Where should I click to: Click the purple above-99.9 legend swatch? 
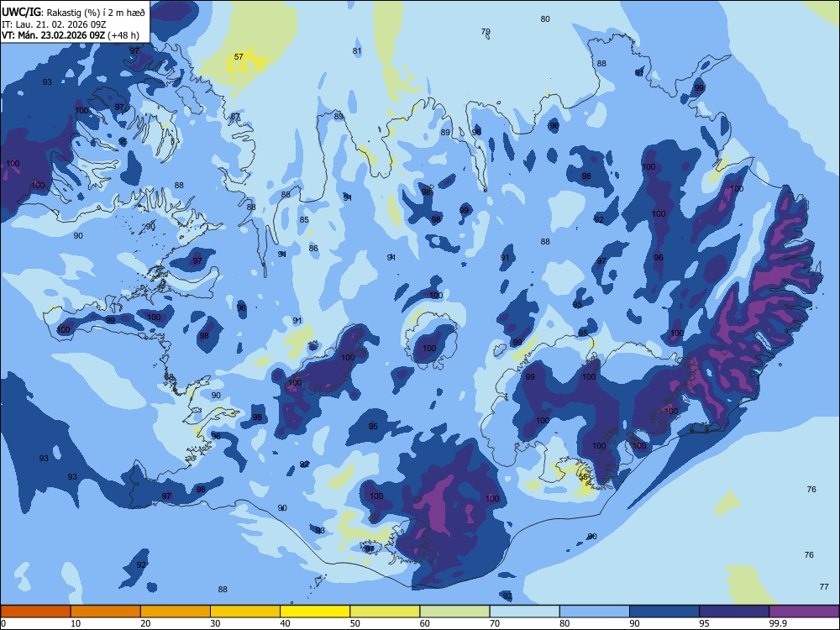coord(804,612)
